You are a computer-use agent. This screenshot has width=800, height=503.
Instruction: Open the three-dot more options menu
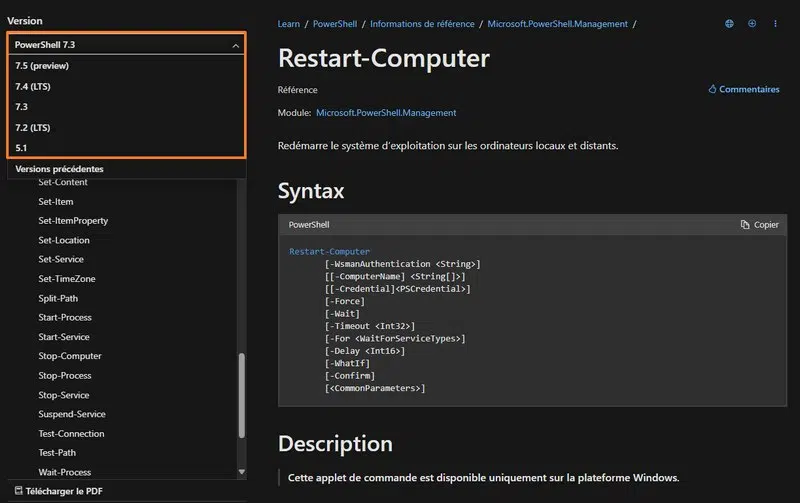[775, 24]
